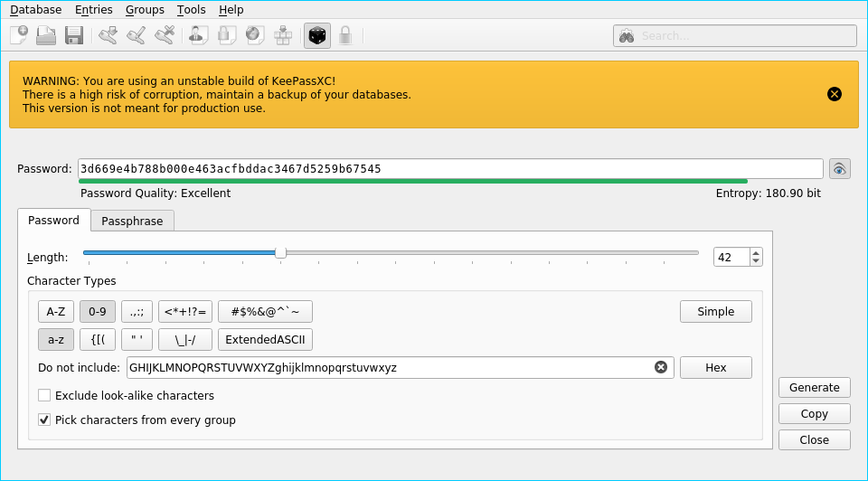The width and height of the screenshot is (868, 481).
Task: Toggle quotes " ' characters
Action: point(137,340)
